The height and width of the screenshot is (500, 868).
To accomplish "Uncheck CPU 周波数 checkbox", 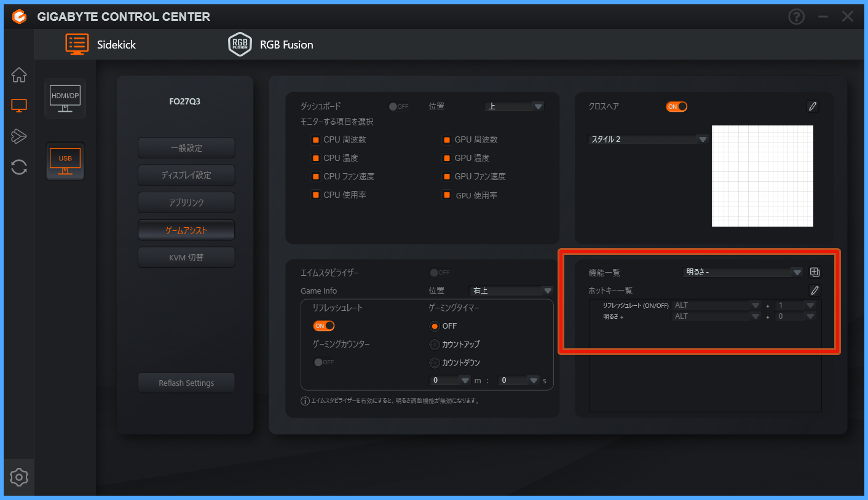I will 316,139.
